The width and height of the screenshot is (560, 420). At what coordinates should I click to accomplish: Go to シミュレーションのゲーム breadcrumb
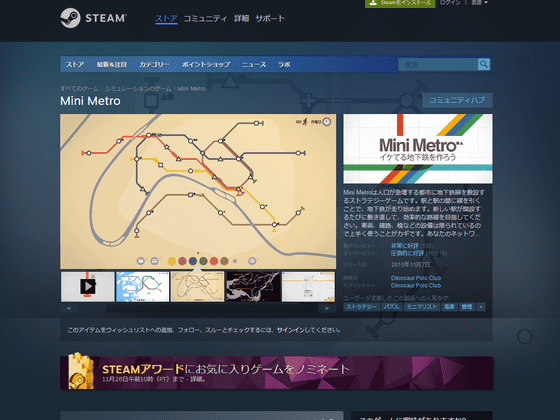(x=138, y=89)
